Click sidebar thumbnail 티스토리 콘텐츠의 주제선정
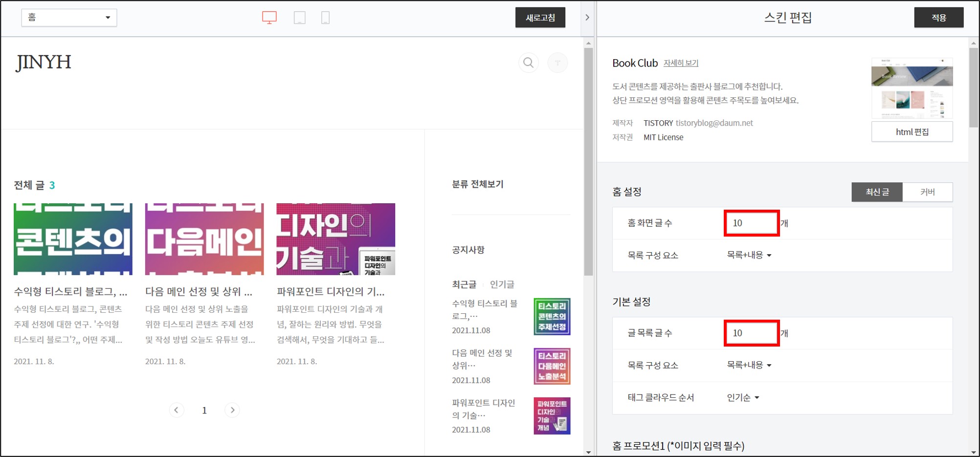The width and height of the screenshot is (980, 457). [x=552, y=317]
